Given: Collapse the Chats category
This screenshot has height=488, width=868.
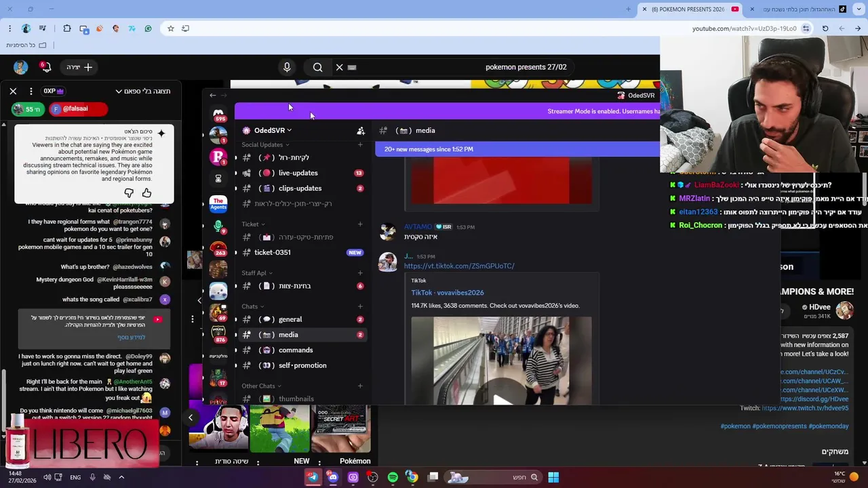Looking at the screenshot, I should (253, 306).
